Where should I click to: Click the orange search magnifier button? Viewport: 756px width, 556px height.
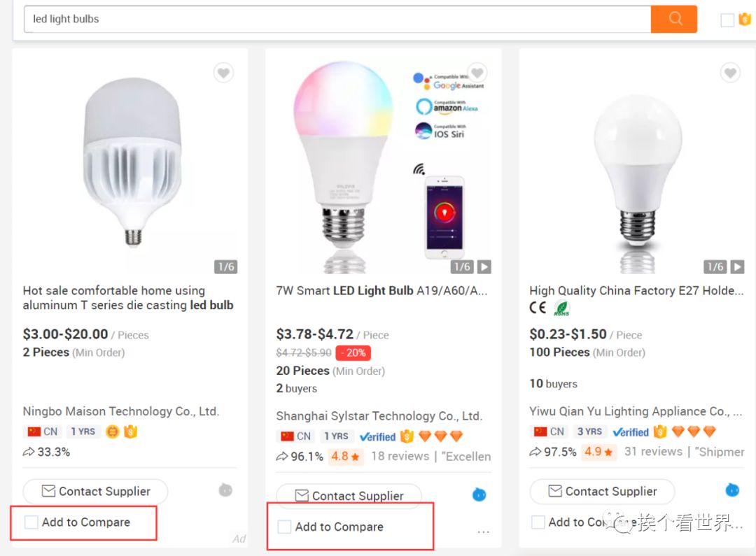tap(673, 19)
